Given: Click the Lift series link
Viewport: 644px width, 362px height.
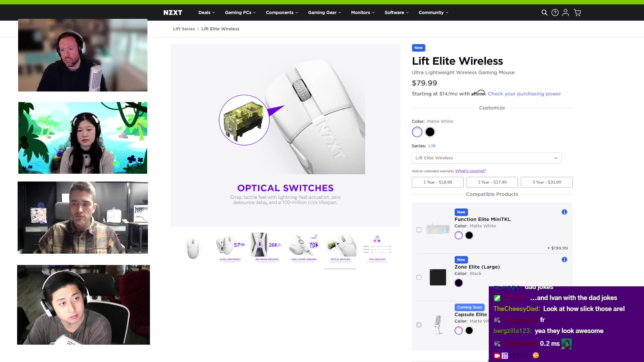Looking at the screenshot, I should pyautogui.click(x=432, y=146).
